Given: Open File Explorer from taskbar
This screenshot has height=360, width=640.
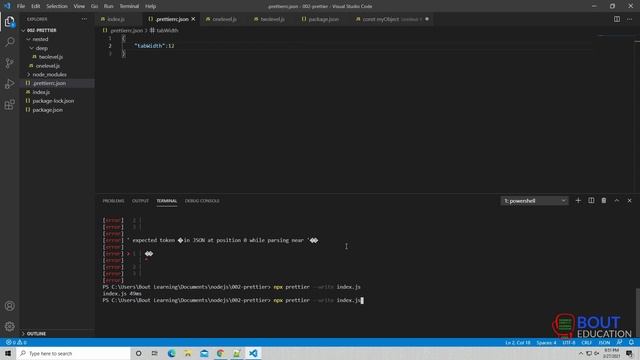Looking at the screenshot, I should (188, 353).
